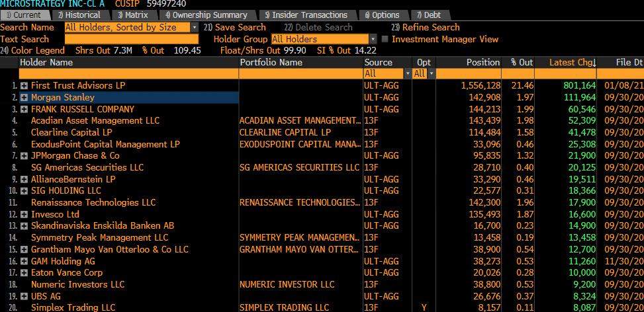The image size is (644, 312).
Task: Click position value 1,556,128
Action: 481,86
